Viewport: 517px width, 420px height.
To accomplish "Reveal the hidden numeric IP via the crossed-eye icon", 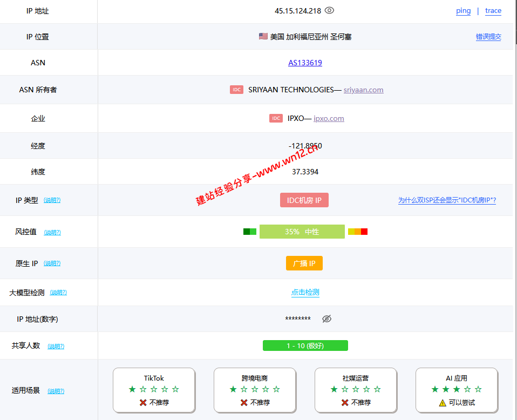I will (x=326, y=319).
